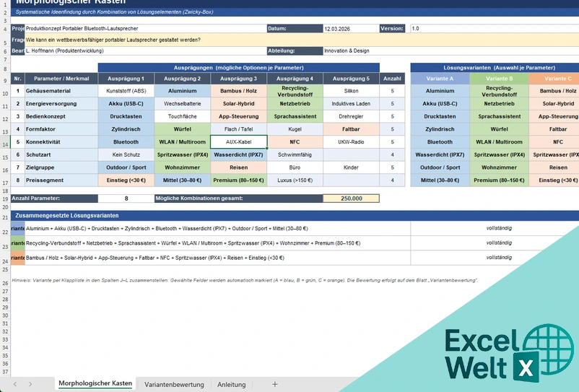Open Variante B dropdown cell Premium (80–150 €)
The height and width of the screenshot is (392, 579).
pos(500,180)
